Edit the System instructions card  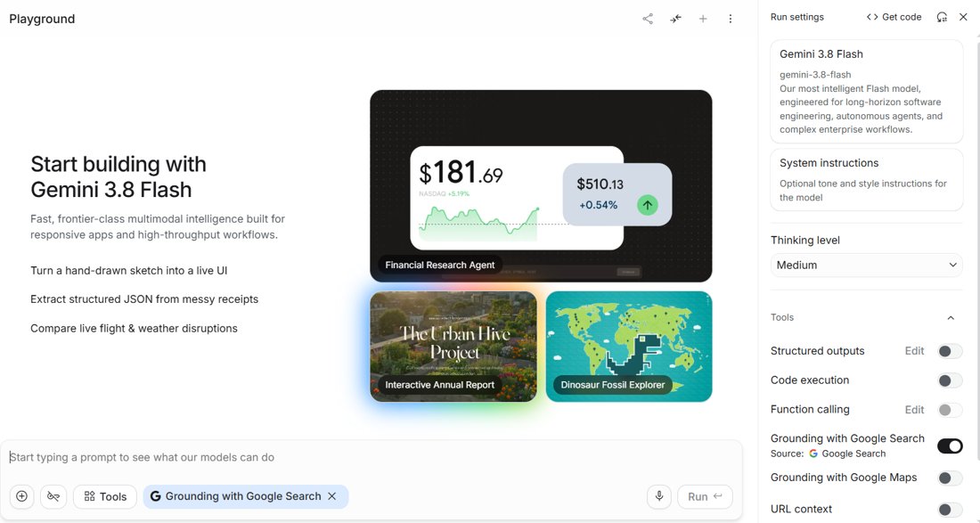click(x=866, y=179)
